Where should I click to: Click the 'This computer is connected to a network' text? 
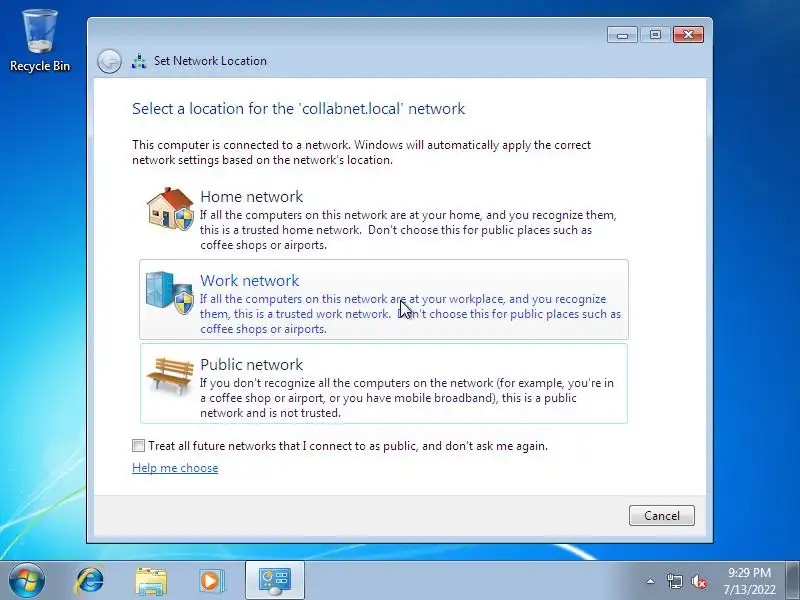[x=361, y=152]
